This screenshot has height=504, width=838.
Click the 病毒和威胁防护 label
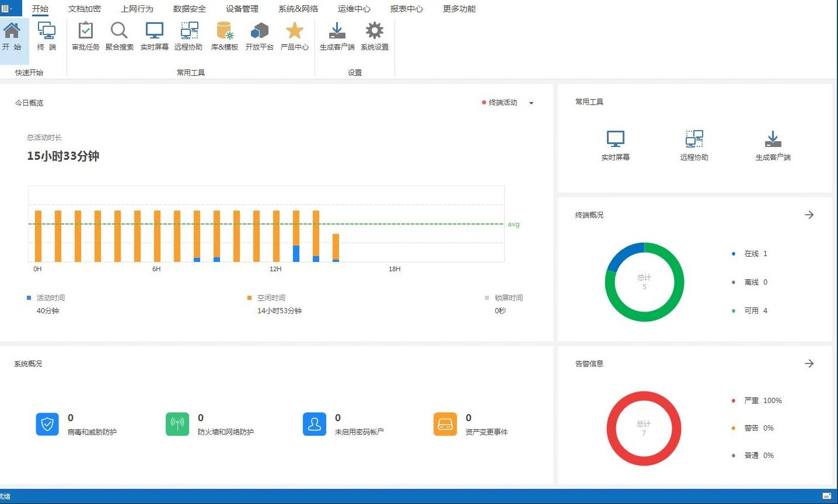tap(92, 432)
